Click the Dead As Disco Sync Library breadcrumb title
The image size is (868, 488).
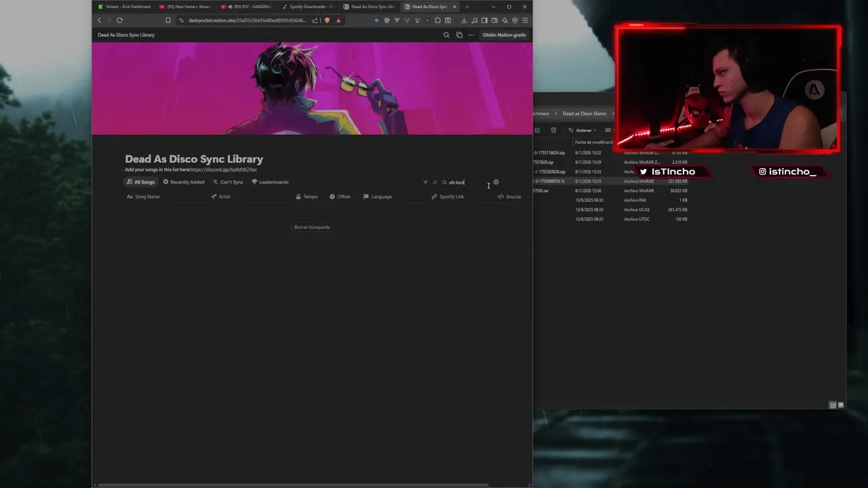(126, 35)
